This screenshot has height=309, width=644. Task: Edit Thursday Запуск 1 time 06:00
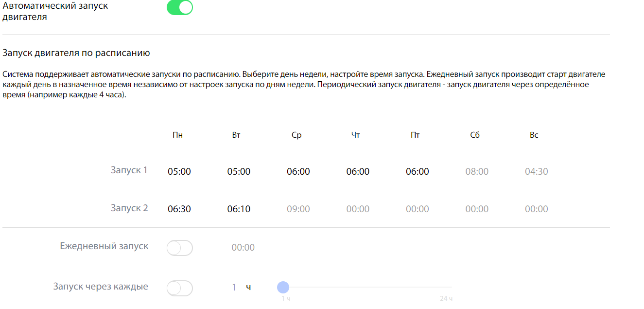[358, 172]
